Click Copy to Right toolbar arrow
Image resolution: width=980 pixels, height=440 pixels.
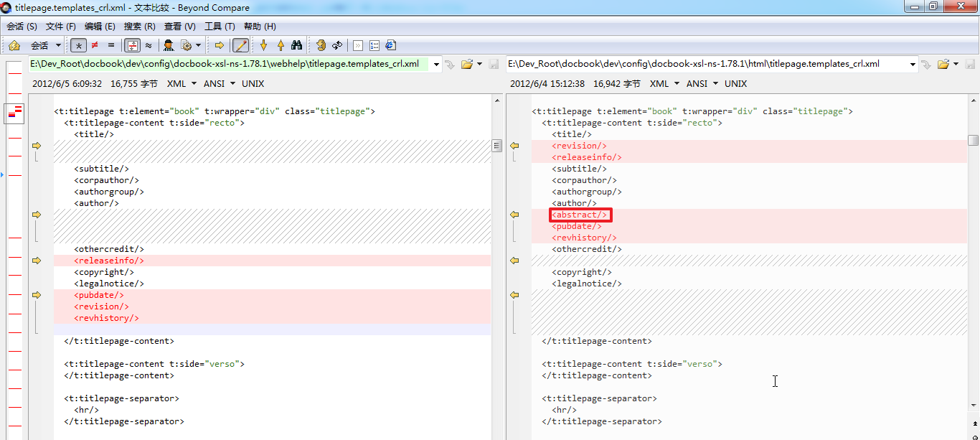[x=220, y=45]
